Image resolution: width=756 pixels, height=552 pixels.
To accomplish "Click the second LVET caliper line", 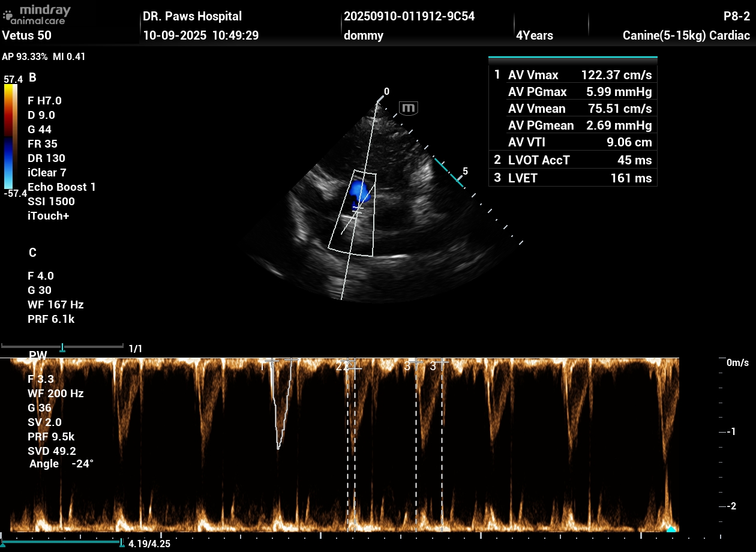I will coord(442,444).
